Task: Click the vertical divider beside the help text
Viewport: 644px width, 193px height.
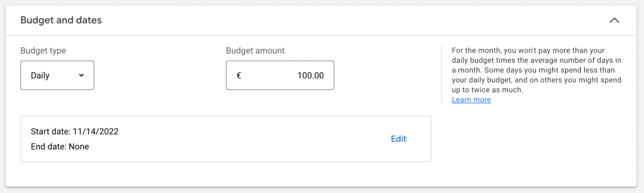Action: (442, 75)
